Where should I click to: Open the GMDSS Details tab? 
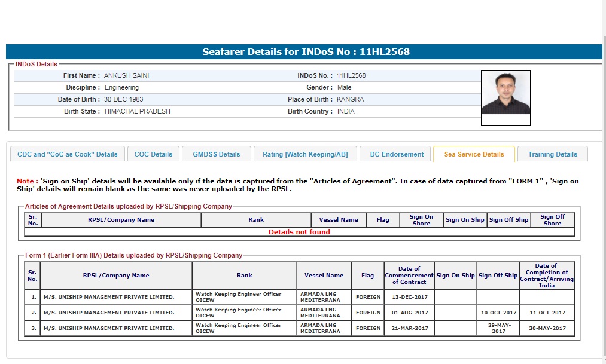tap(216, 154)
